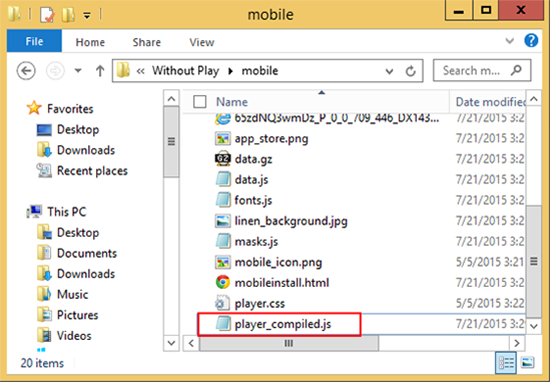Click the script icon of masks.js
Image resolution: width=550 pixels, height=382 pixels.
223,242
